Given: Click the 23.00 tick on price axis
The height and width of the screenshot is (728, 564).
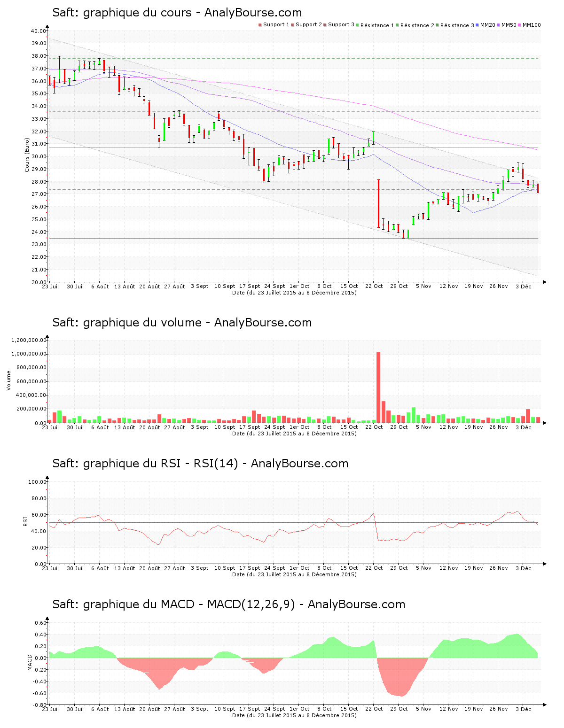Looking at the screenshot, I should click(39, 244).
